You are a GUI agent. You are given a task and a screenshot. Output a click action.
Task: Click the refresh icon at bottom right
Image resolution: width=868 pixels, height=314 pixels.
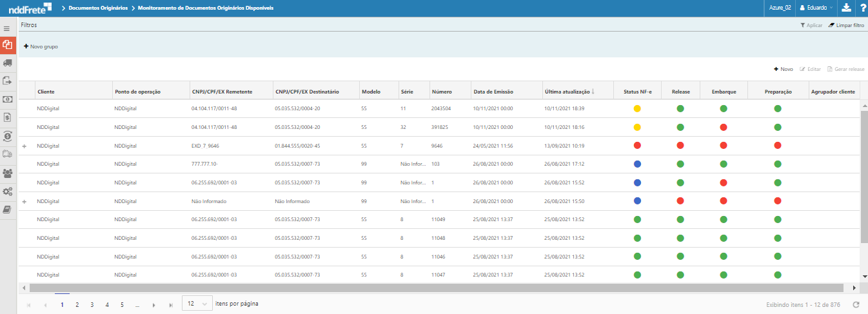tap(856, 304)
